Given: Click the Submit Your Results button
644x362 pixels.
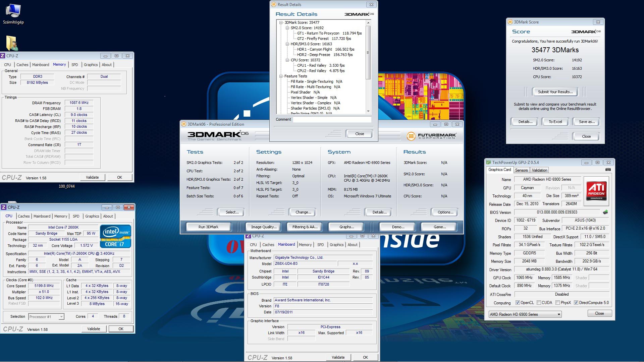Looking at the screenshot, I should point(555,92).
